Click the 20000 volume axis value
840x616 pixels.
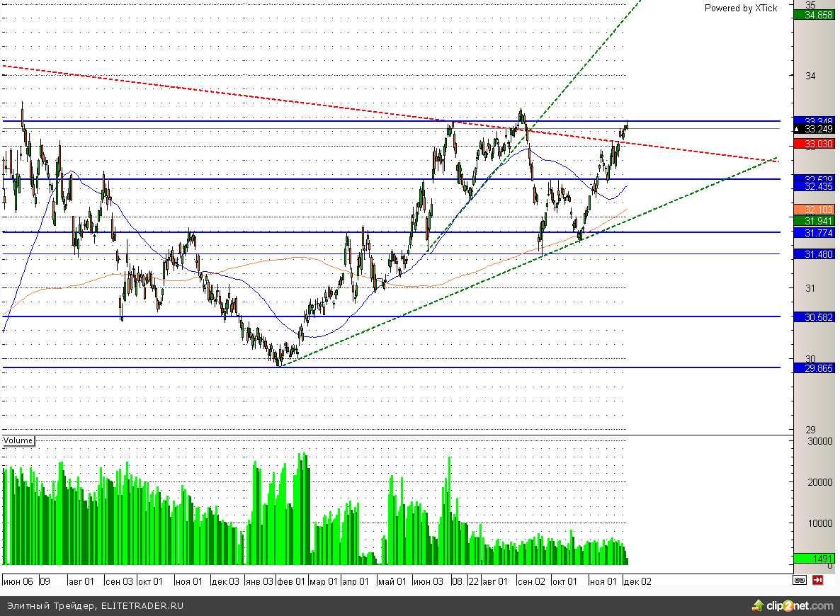(819, 482)
